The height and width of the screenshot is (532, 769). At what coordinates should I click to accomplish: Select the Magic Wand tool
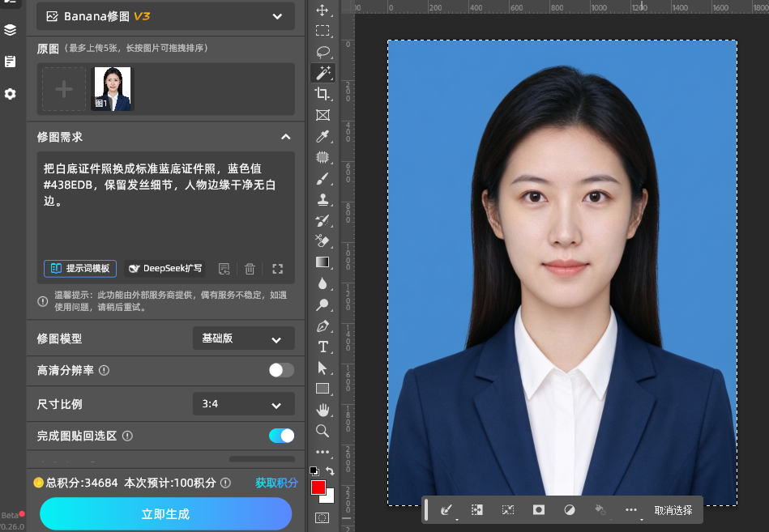pyautogui.click(x=323, y=73)
